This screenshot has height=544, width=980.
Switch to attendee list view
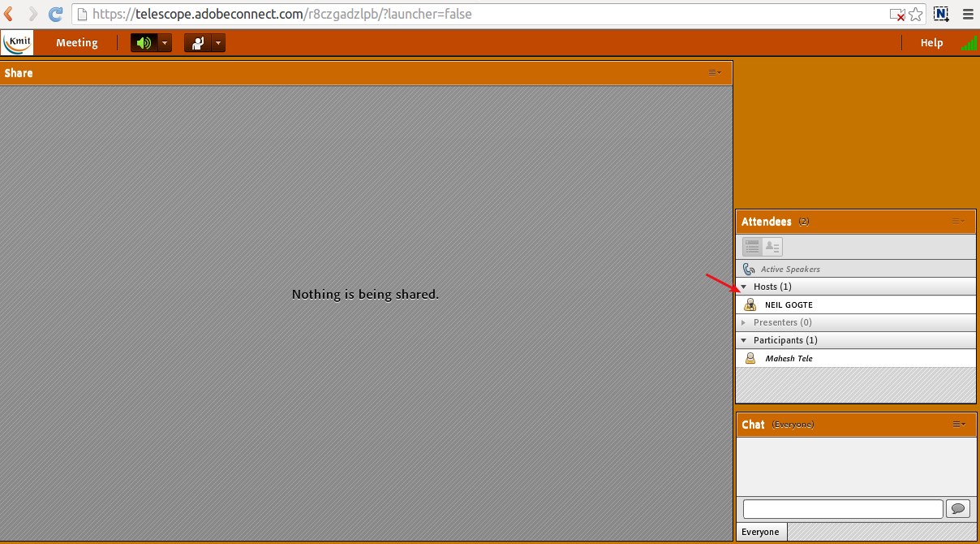point(752,247)
